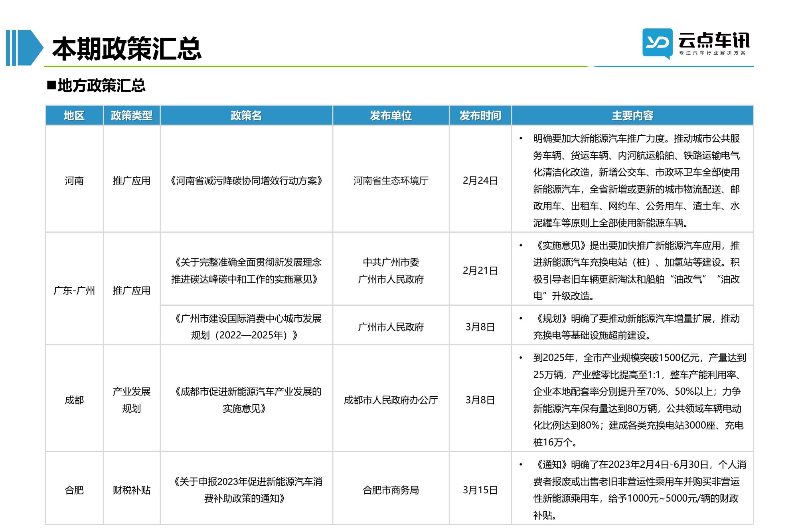Select the 本期政策汇总 title text

[x=127, y=49]
